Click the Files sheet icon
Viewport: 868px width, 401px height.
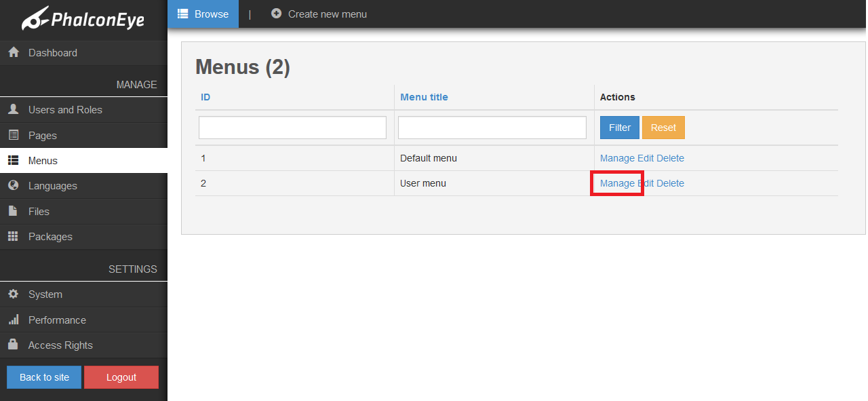(13, 211)
